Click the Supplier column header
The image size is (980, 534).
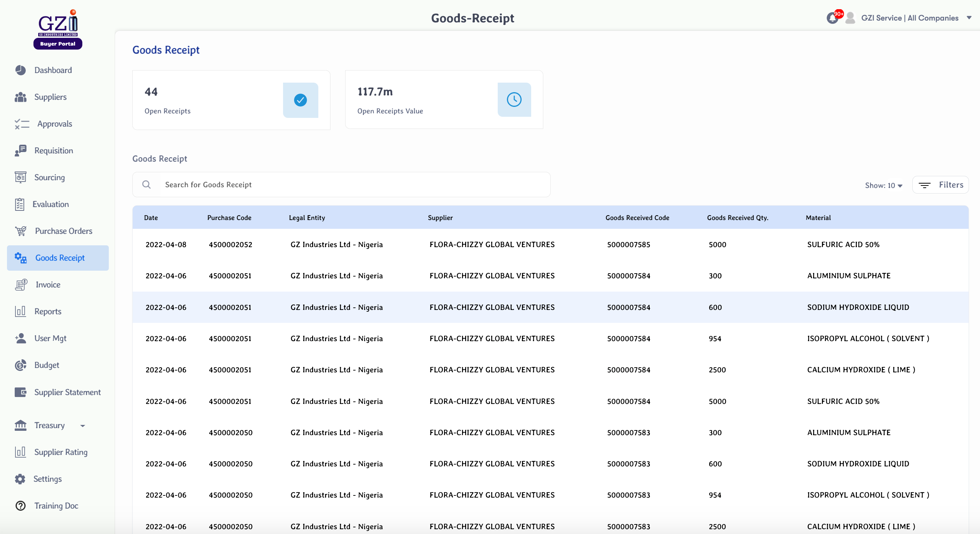point(440,217)
